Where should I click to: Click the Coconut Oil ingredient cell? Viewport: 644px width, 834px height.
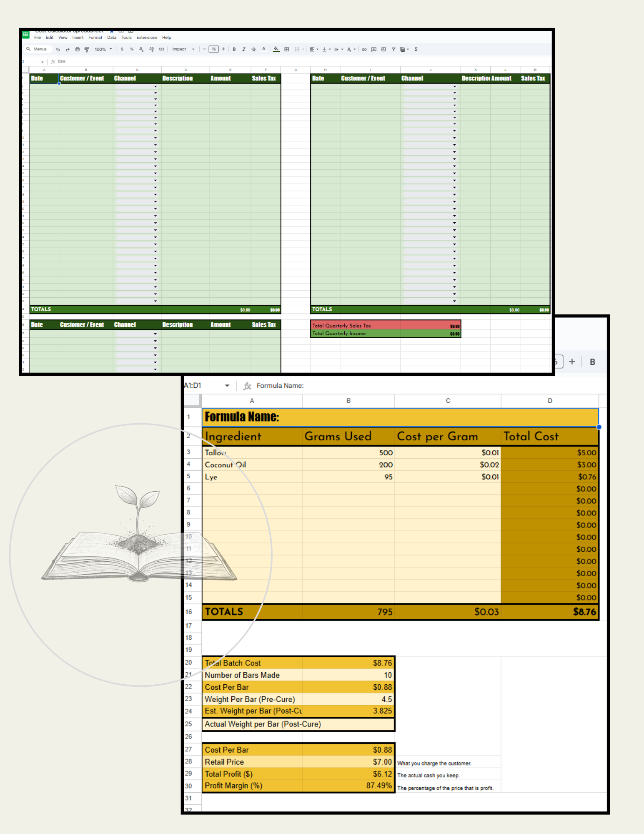[252, 465]
